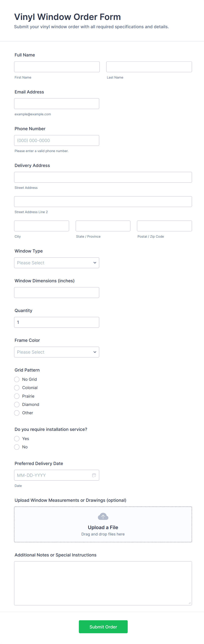204x644 pixels.
Task: Open the Window Type dropdown
Action: (x=57, y=263)
